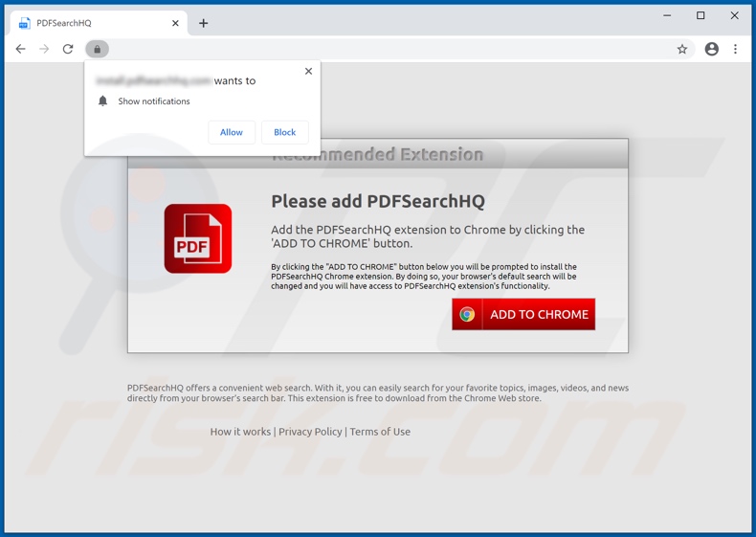Open the Chrome profile avatar
The width and height of the screenshot is (756, 537).
pos(712,49)
